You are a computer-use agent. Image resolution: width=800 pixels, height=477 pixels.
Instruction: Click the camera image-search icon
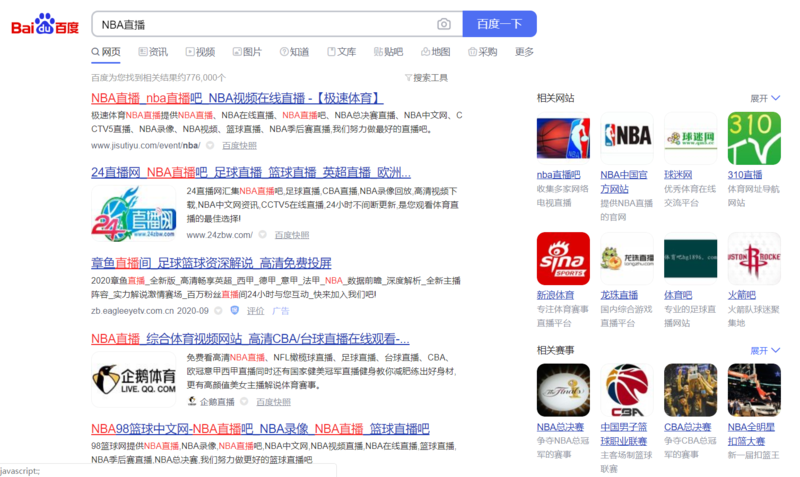pyautogui.click(x=443, y=24)
